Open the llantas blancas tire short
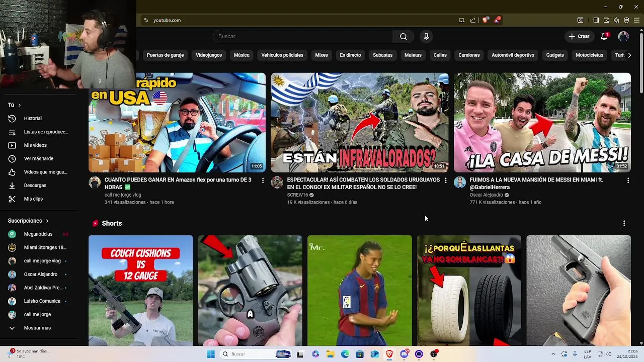The width and height of the screenshot is (644, 362). pyautogui.click(x=469, y=291)
